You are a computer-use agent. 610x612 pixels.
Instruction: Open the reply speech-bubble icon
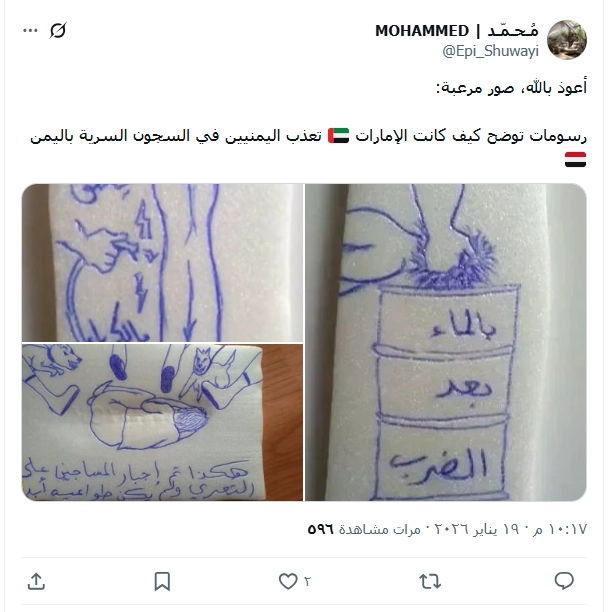click(564, 581)
